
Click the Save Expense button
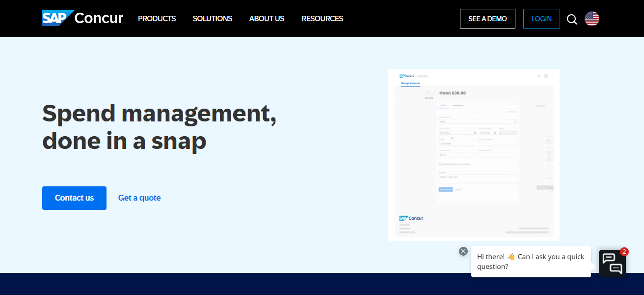point(446,189)
